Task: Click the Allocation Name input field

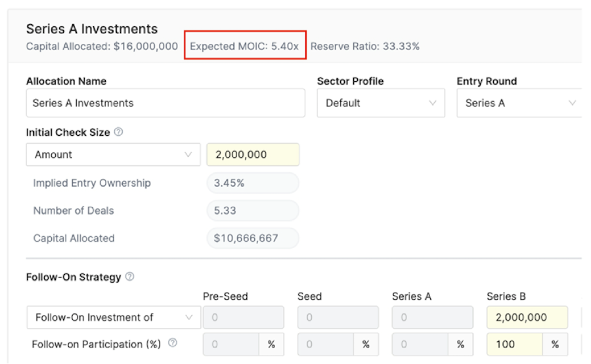Action: [165, 103]
